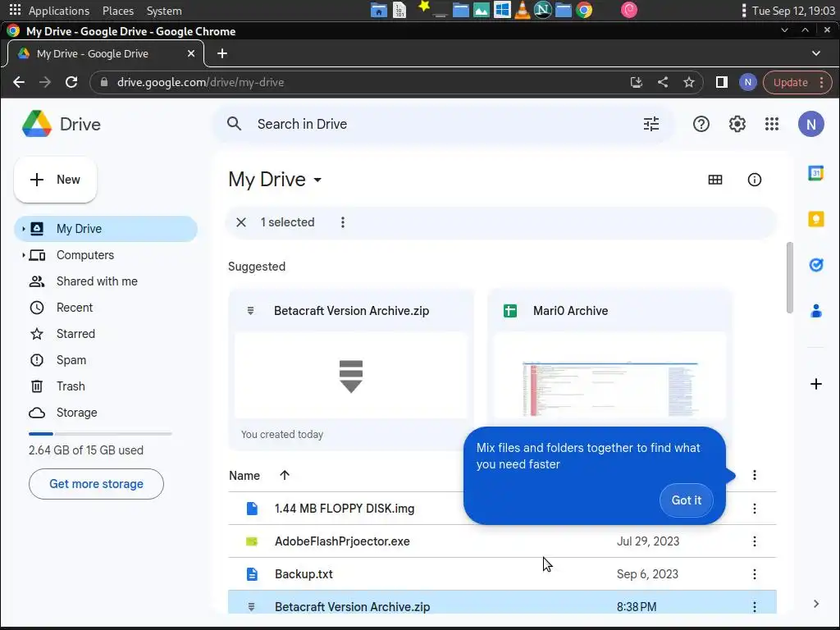Image resolution: width=840 pixels, height=630 pixels.
Task: Open more options for AdobeFlashPrjoector.exe
Action: (755, 541)
